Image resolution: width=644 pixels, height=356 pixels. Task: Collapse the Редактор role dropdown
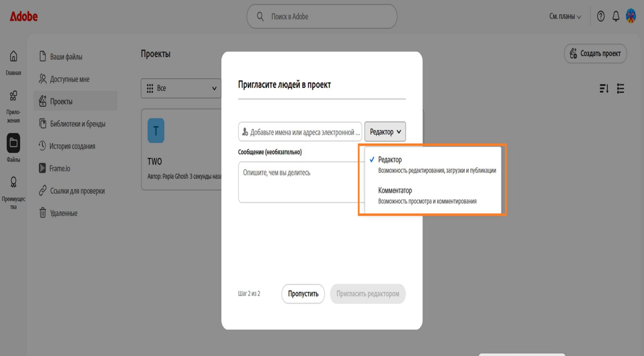coord(385,132)
